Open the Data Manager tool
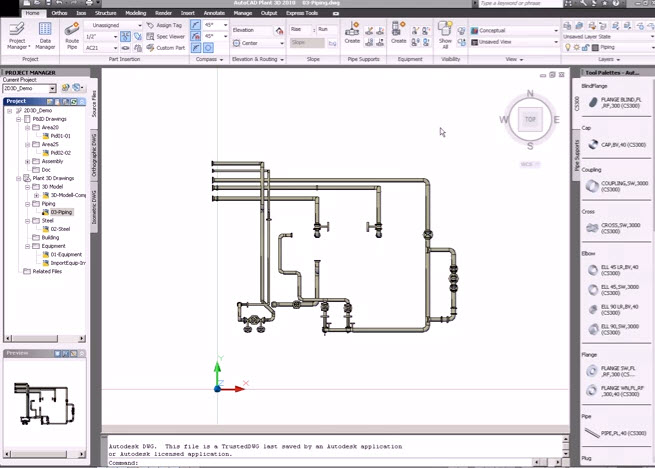This screenshot has width=655, height=468. click(x=45, y=36)
